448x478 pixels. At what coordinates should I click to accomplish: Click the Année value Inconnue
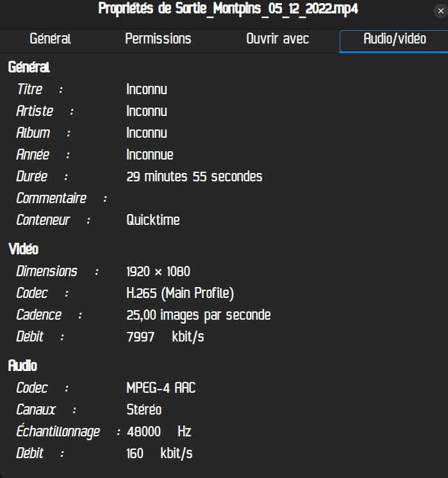tap(150, 155)
